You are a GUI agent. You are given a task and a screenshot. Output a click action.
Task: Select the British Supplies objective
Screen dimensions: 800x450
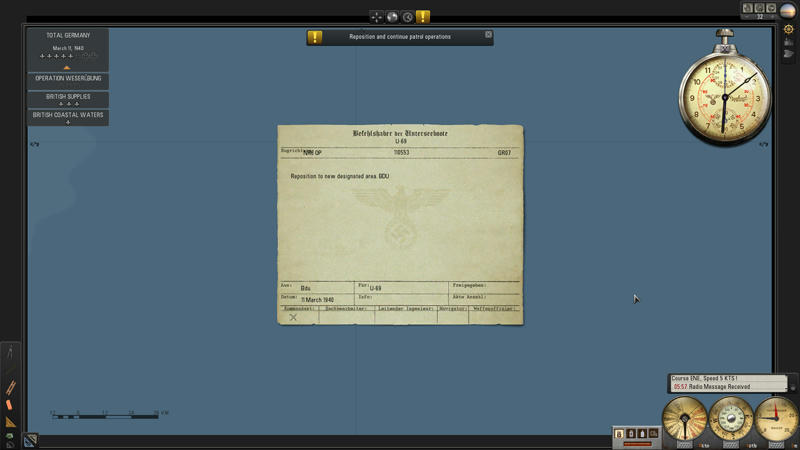pos(68,99)
